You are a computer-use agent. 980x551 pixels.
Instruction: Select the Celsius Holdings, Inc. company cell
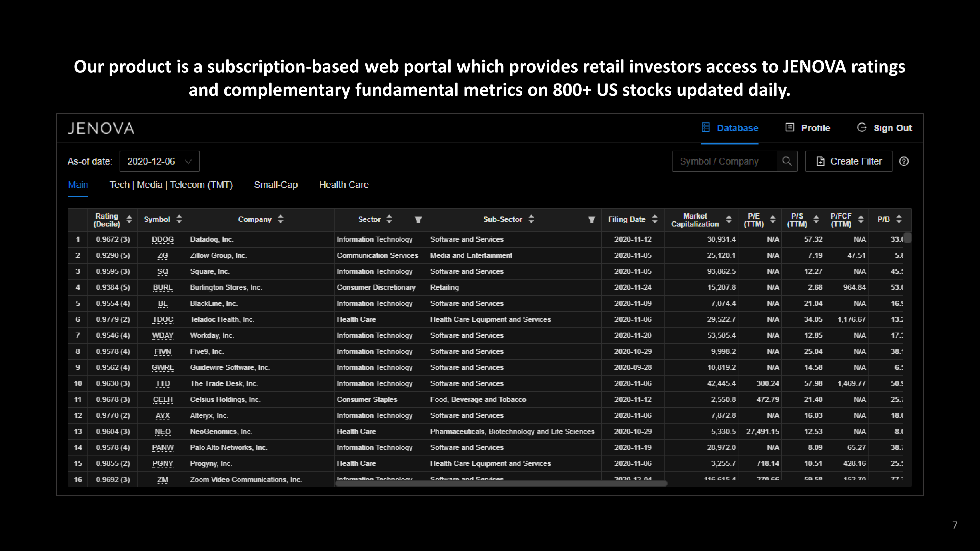tap(261, 399)
